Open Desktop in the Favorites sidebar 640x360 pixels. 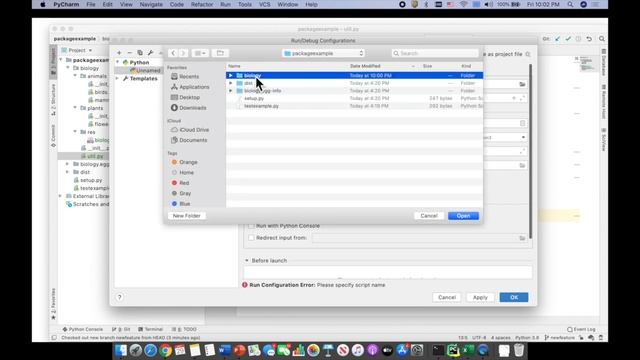pyautogui.click(x=185, y=97)
